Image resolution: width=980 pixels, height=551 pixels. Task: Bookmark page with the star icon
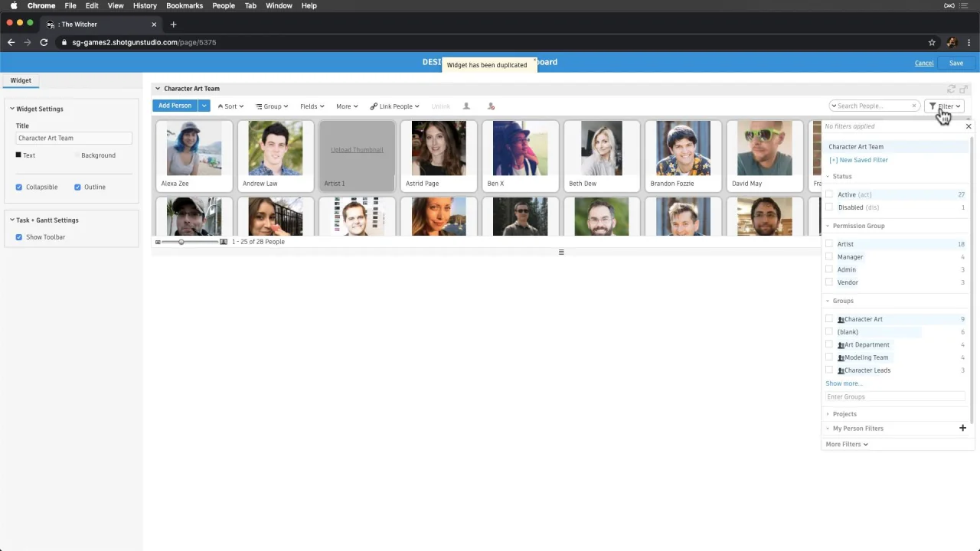coord(932,42)
